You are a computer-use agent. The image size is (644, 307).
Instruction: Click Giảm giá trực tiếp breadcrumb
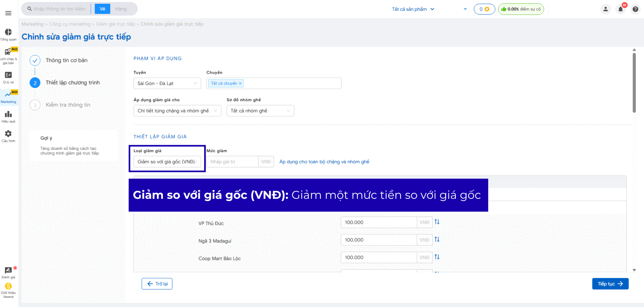point(115,24)
